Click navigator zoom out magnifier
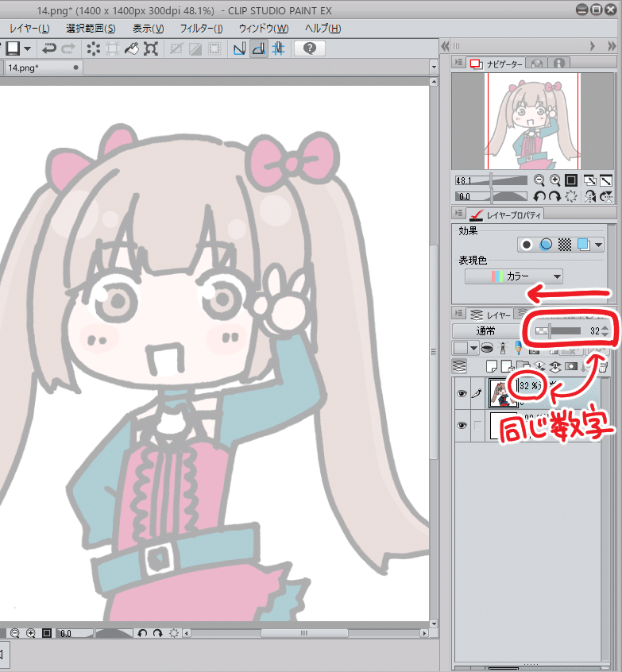622x672 pixels. [539, 180]
